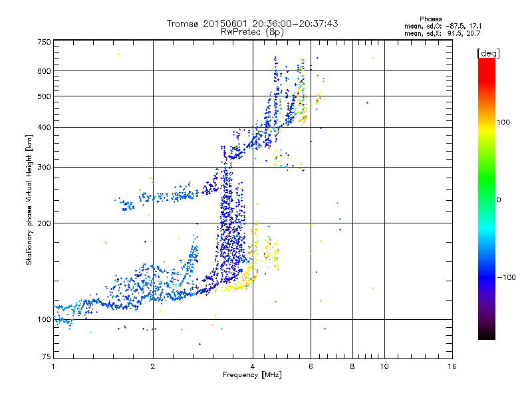532x399 pixels.
Task: Click the x-axis tick label '2'
Action: point(153,366)
